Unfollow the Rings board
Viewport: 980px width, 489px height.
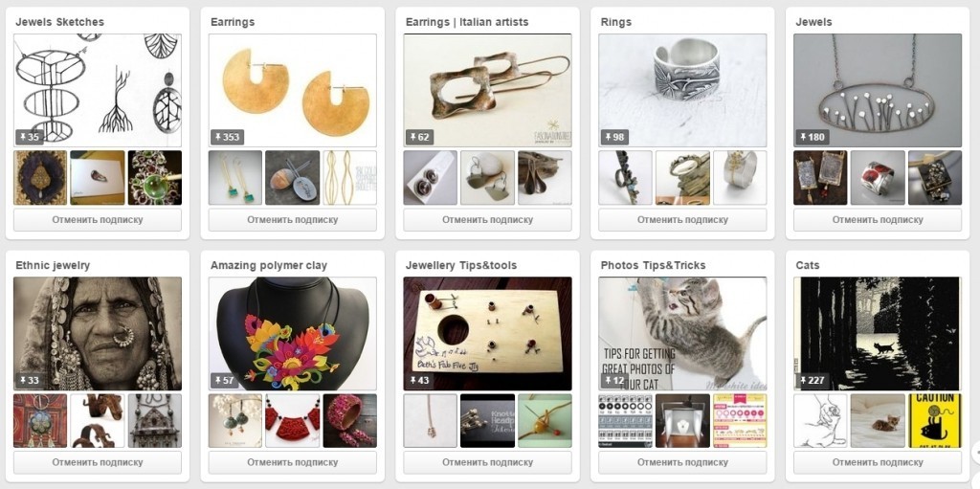click(x=682, y=220)
